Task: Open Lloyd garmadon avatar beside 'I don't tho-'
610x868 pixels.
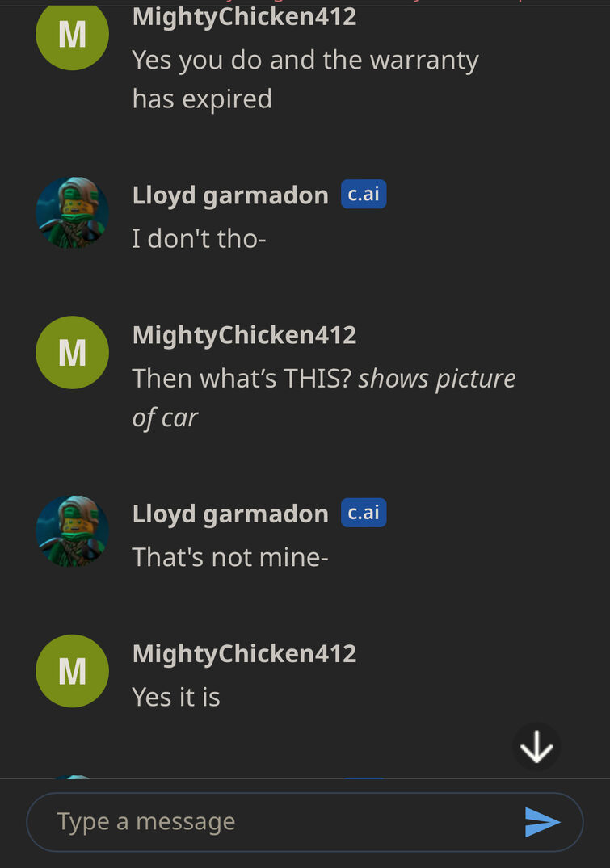Action: click(72, 213)
